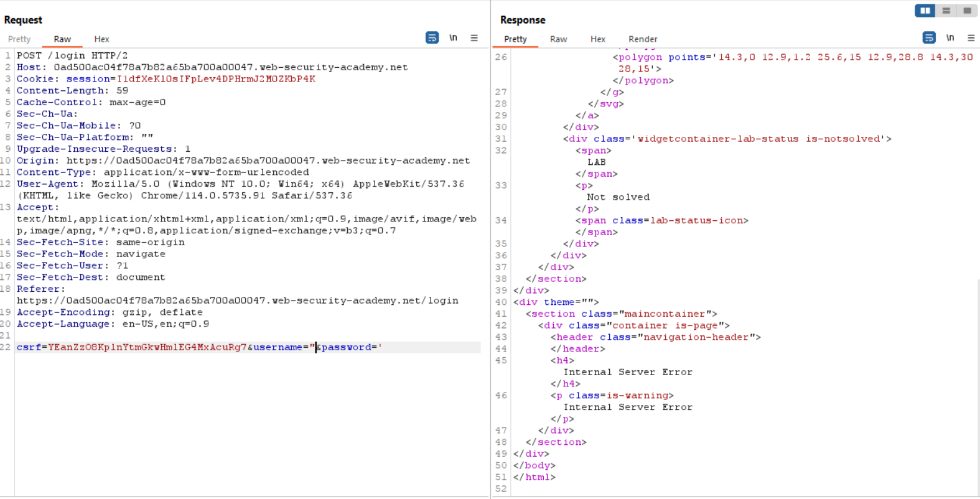The width and height of the screenshot is (980, 499).
Task: Open the Request Hex tab
Action: pyautogui.click(x=101, y=39)
